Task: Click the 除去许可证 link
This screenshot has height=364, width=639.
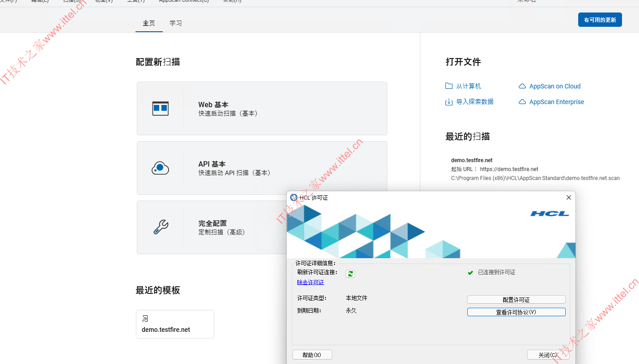Action: click(x=310, y=283)
